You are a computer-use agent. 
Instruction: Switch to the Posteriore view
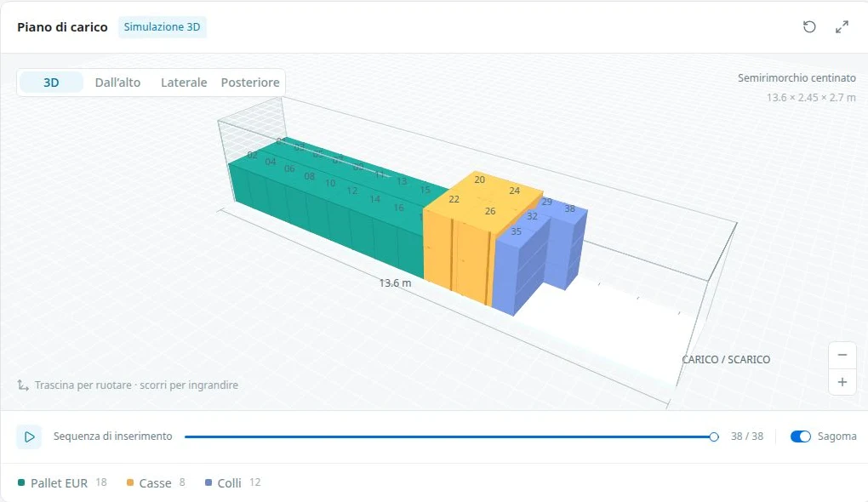250,83
